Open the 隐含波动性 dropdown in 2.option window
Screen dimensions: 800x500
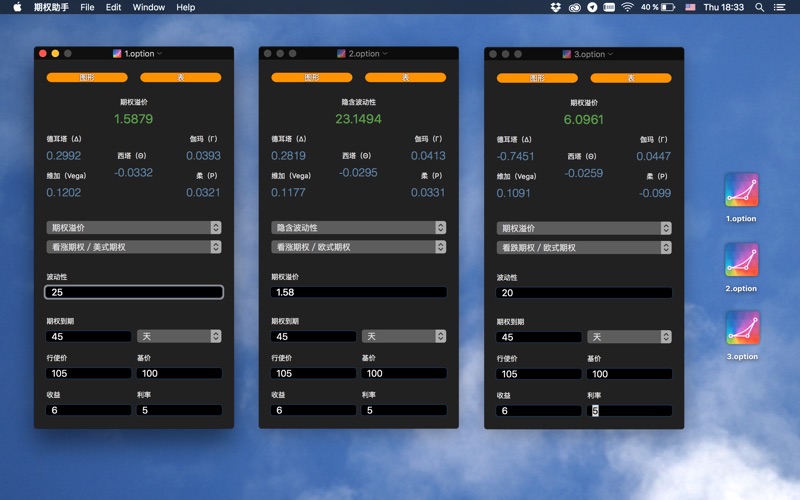click(x=358, y=228)
